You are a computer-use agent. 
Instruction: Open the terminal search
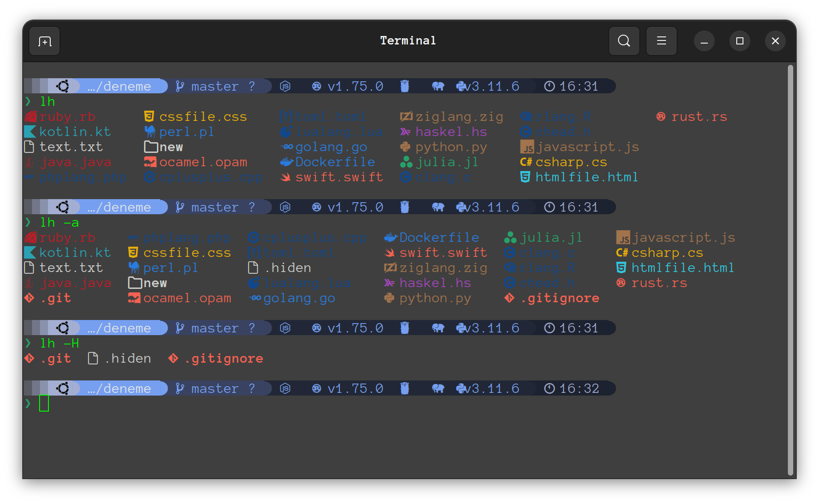click(x=624, y=41)
